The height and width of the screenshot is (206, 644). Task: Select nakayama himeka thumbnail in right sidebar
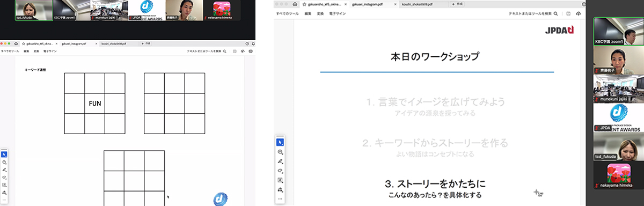click(x=618, y=175)
